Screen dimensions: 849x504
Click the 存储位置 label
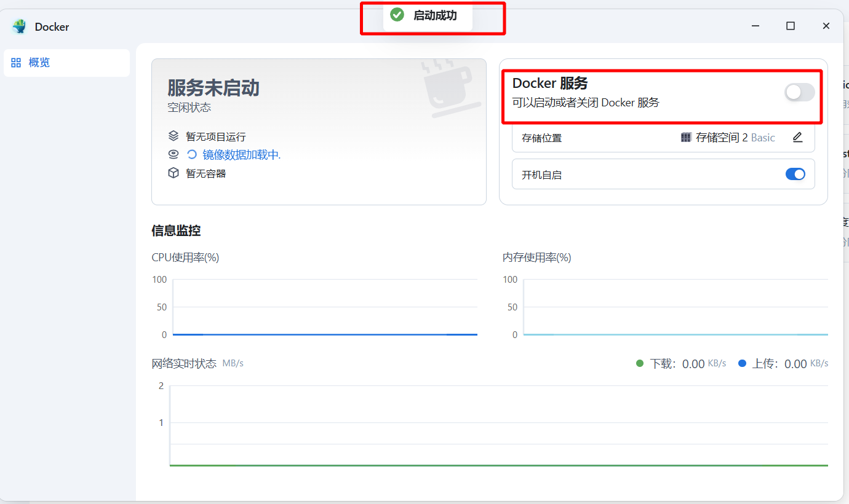coord(542,138)
